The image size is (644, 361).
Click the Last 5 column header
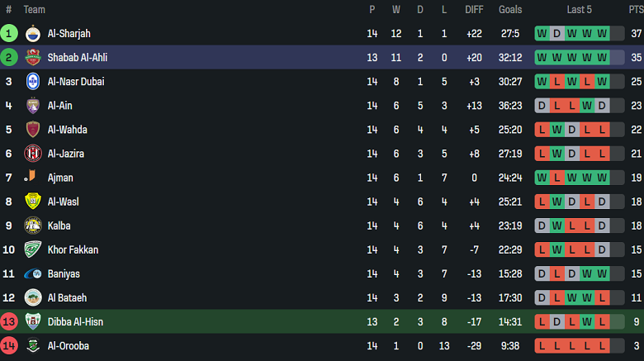(x=579, y=10)
